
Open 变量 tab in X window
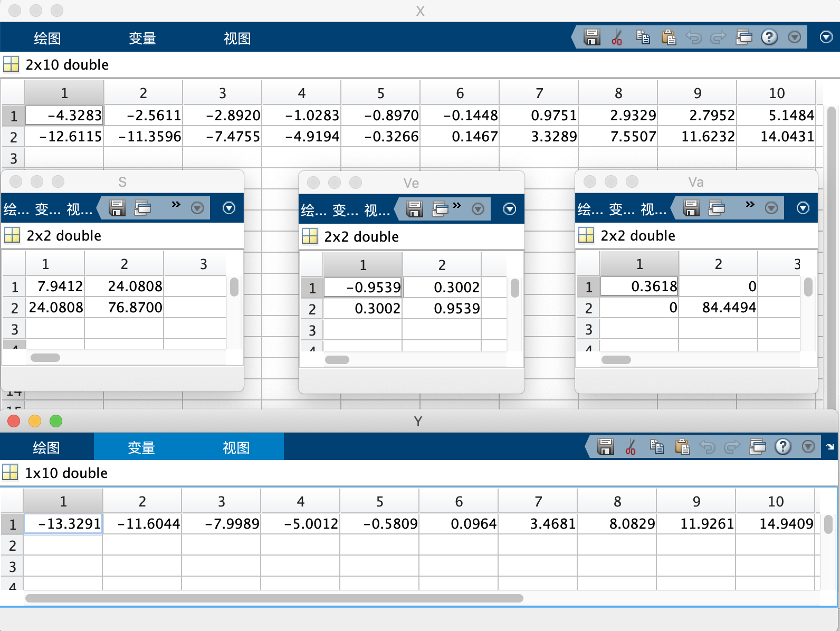click(142, 38)
